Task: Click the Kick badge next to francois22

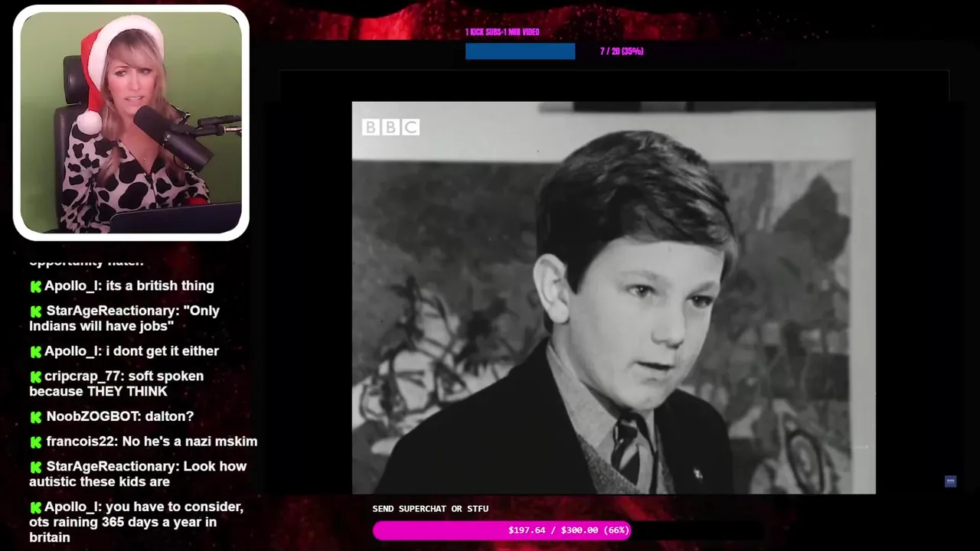Action: pyautogui.click(x=35, y=442)
